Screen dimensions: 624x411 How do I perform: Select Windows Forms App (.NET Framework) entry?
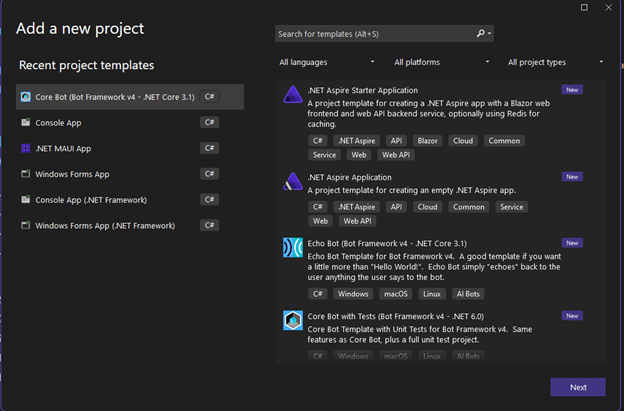tap(104, 226)
